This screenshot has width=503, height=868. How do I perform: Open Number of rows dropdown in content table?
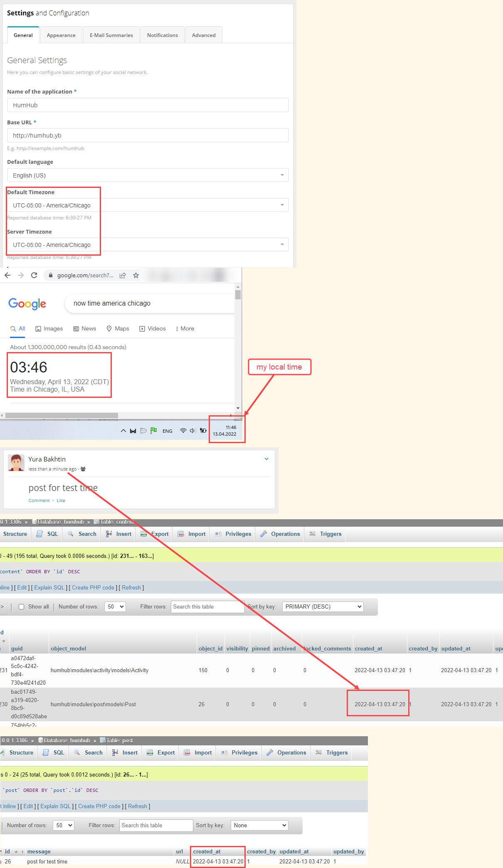(x=115, y=607)
